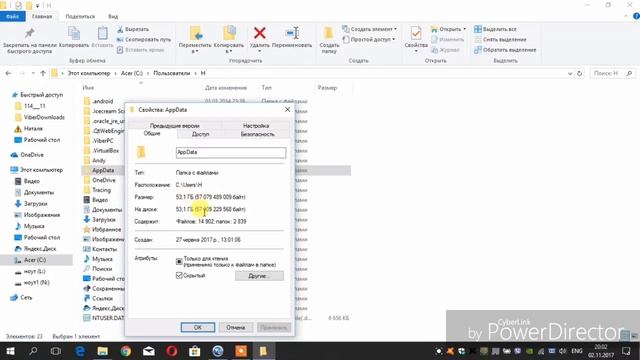Open the ribbon Open dropdown
This screenshot has width=640, height=360.
click(448, 29)
